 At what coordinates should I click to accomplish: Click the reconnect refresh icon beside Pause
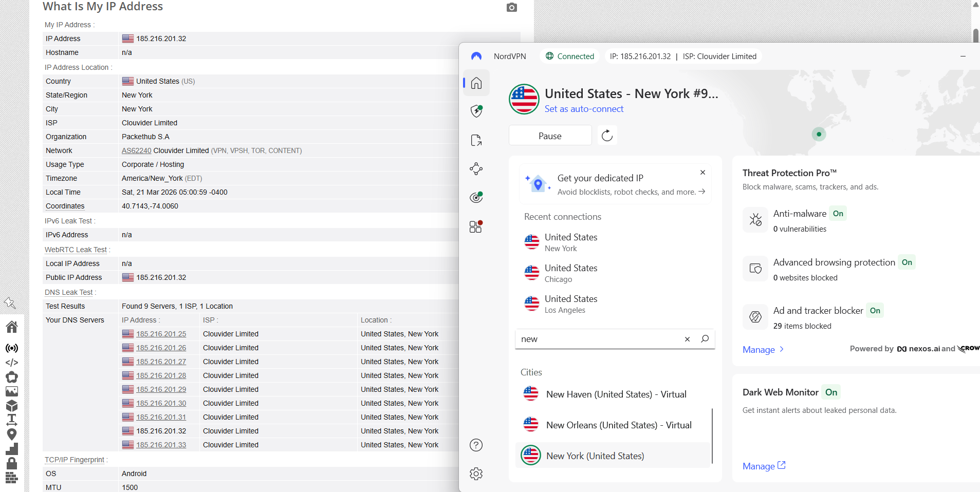tap(607, 136)
